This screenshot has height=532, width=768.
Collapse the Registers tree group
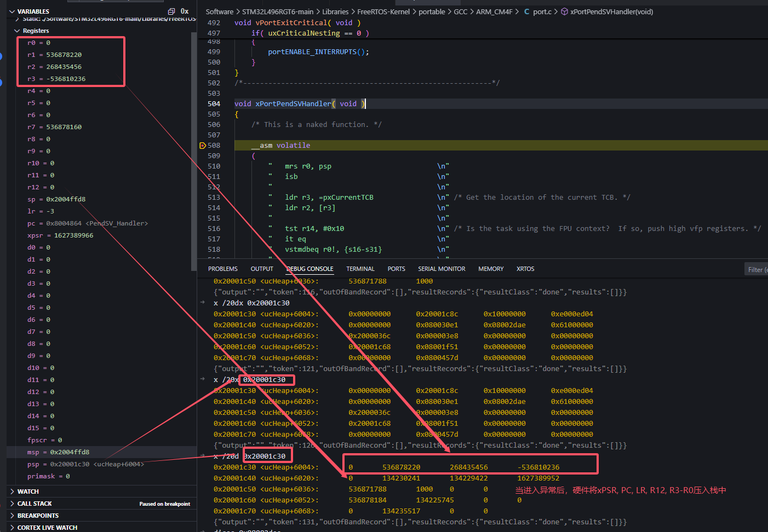click(x=17, y=31)
